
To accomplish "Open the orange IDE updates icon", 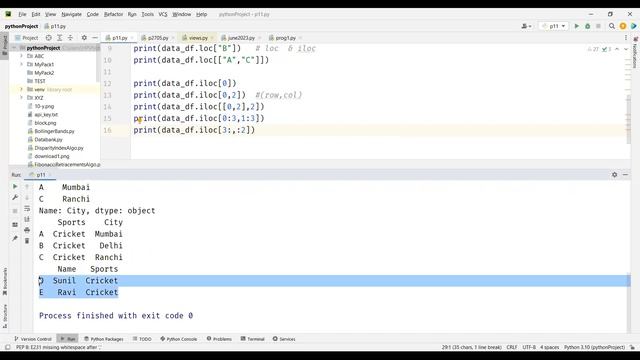I will click(623, 26).
